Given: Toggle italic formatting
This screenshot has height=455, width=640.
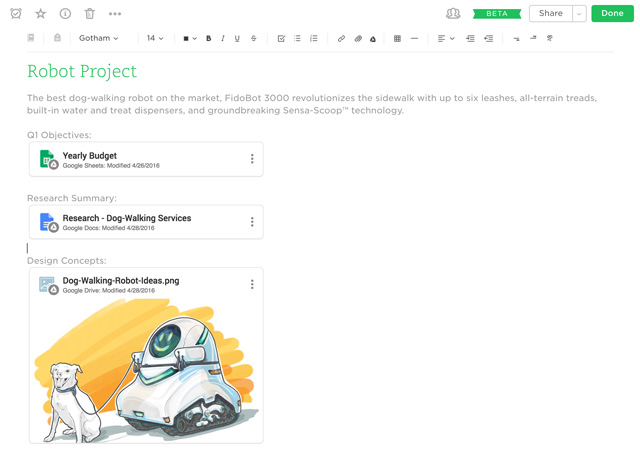Looking at the screenshot, I should (x=223, y=39).
